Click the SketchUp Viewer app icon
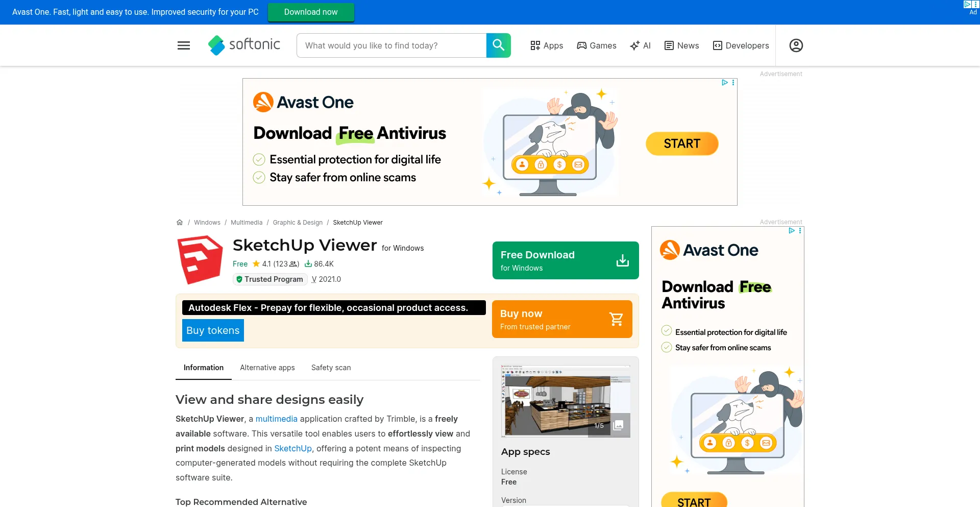 (x=200, y=260)
